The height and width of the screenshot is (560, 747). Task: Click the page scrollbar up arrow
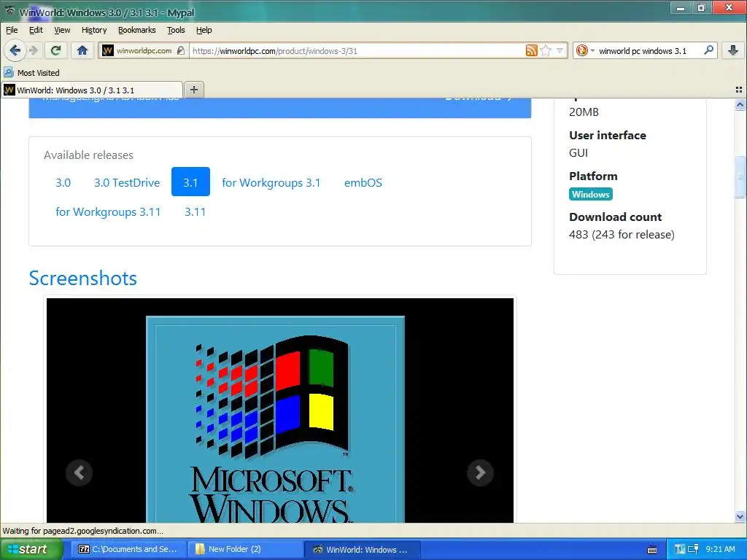pos(740,104)
